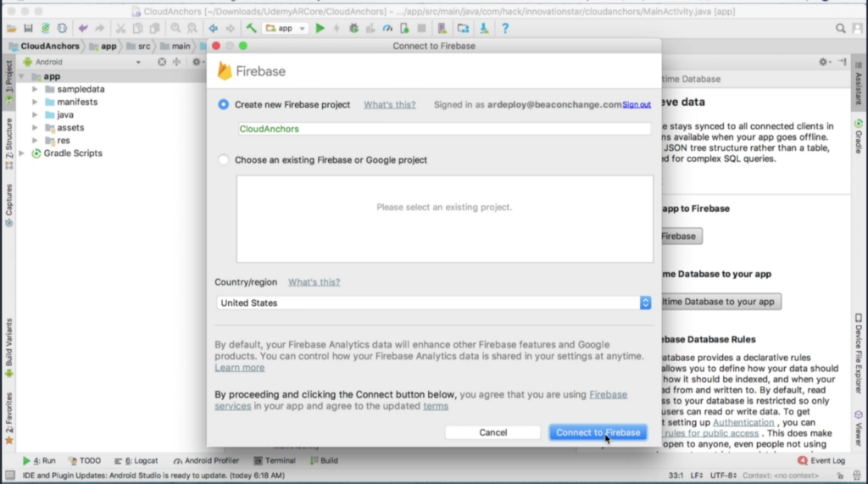
Task: Click the Make Project hammer icon
Action: coord(251,28)
